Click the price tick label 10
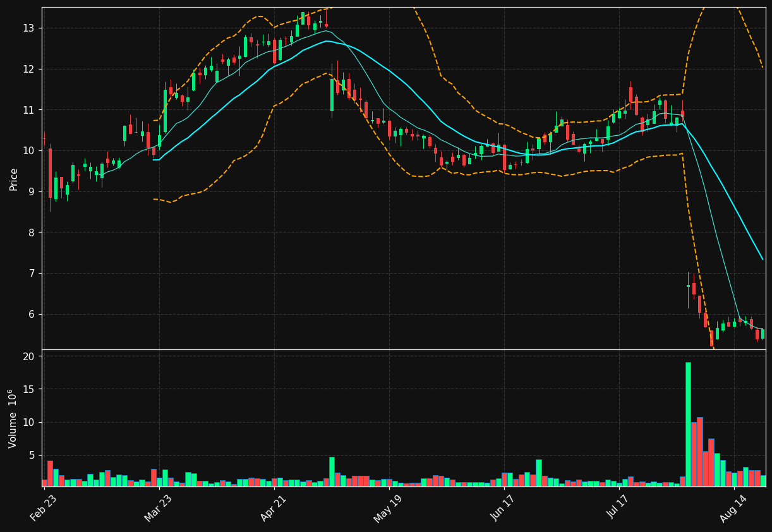 (x=30, y=150)
